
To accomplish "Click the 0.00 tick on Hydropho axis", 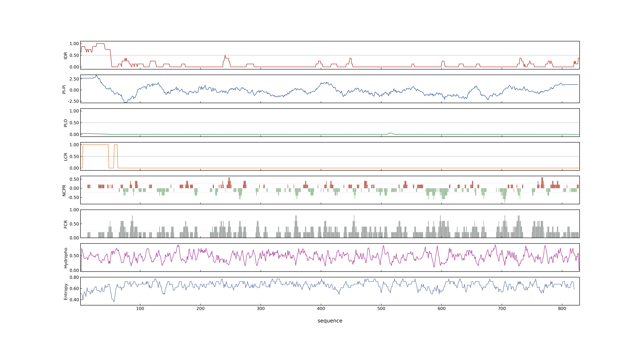I will (x=74, y=270).
